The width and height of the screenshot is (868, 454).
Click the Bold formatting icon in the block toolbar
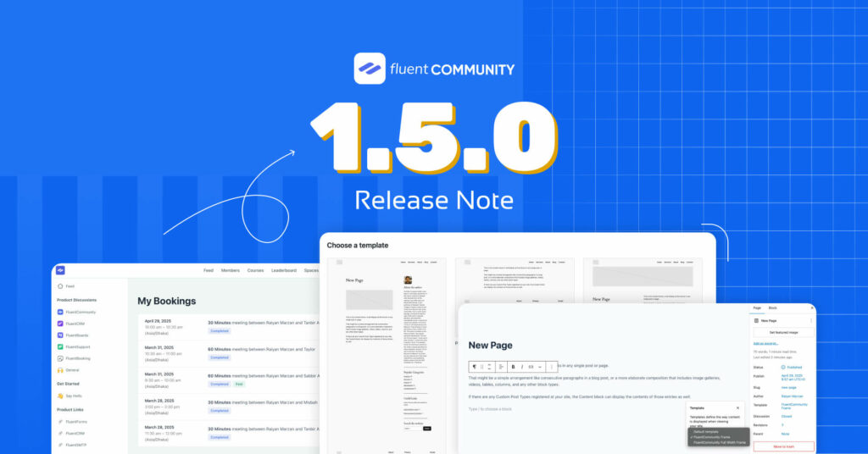pos(513,367)
